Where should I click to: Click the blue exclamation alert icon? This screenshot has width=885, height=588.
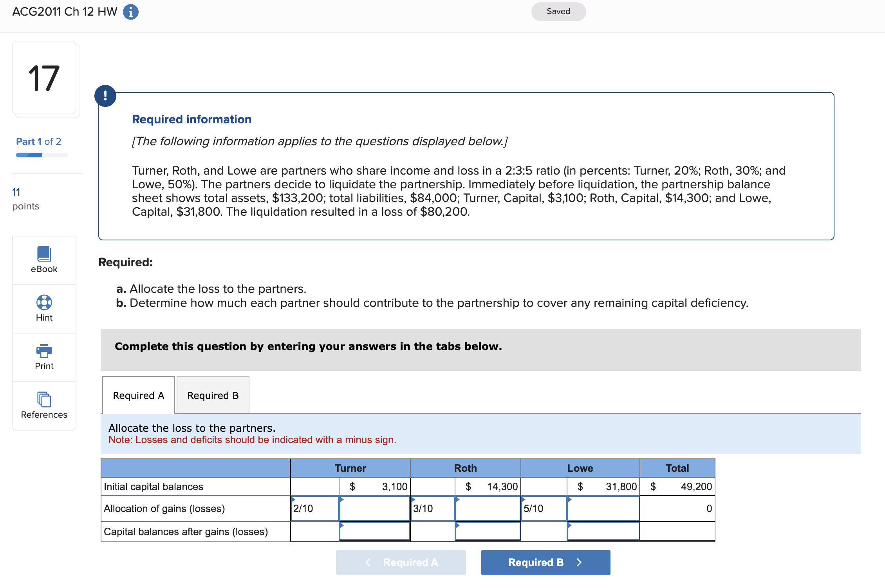tap(105, 95)
